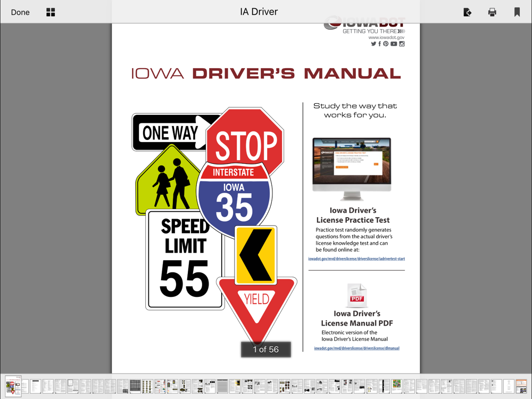Tap the Pinterest icon under the logo
This screenshot has height=399, width=532.
(x=386, y=44)
